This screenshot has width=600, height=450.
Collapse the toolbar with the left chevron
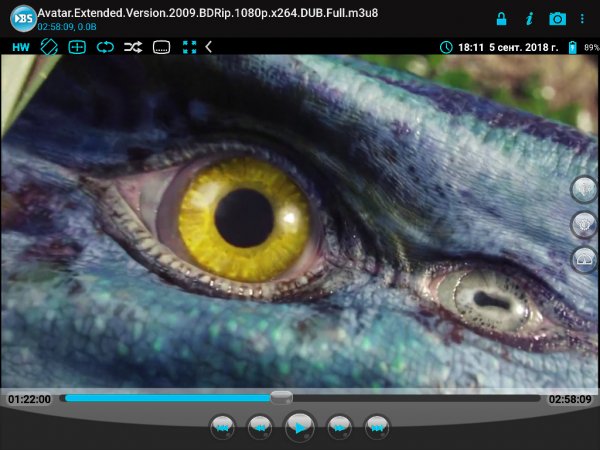[209, 47]
